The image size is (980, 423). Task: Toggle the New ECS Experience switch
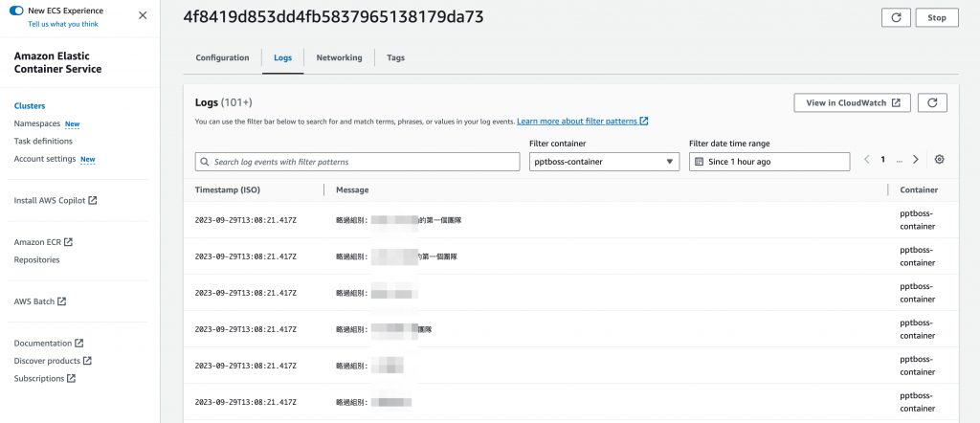pos(17,11)
